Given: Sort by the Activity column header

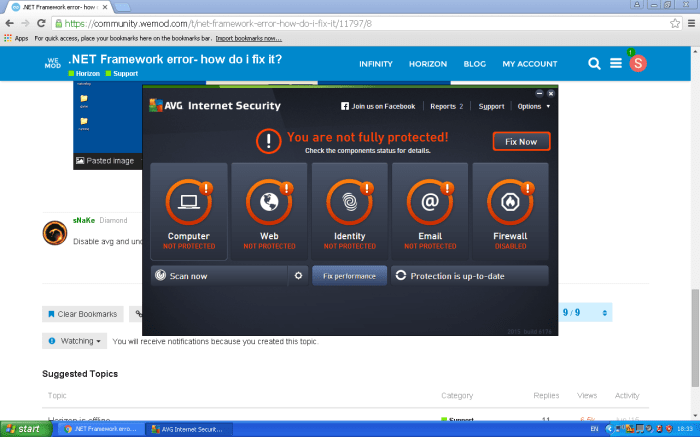Looking at the screenshot, I should click(x=627, y=395).
